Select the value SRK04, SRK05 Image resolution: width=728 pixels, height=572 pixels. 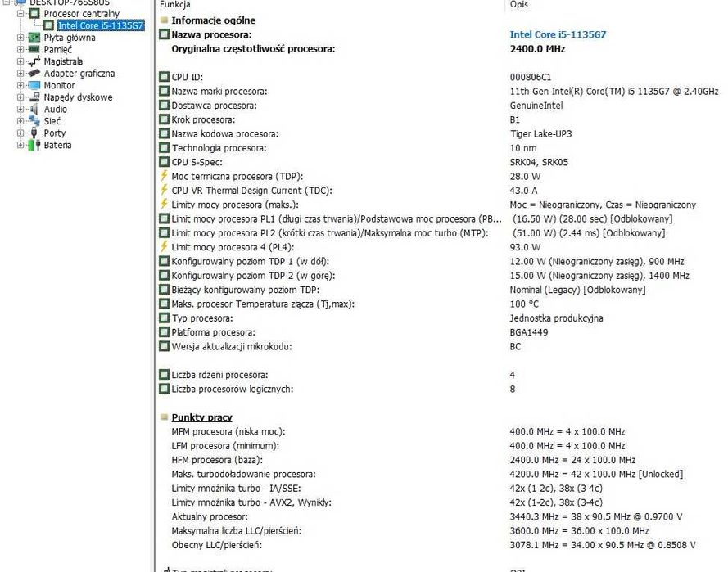(x=539, y=162)
